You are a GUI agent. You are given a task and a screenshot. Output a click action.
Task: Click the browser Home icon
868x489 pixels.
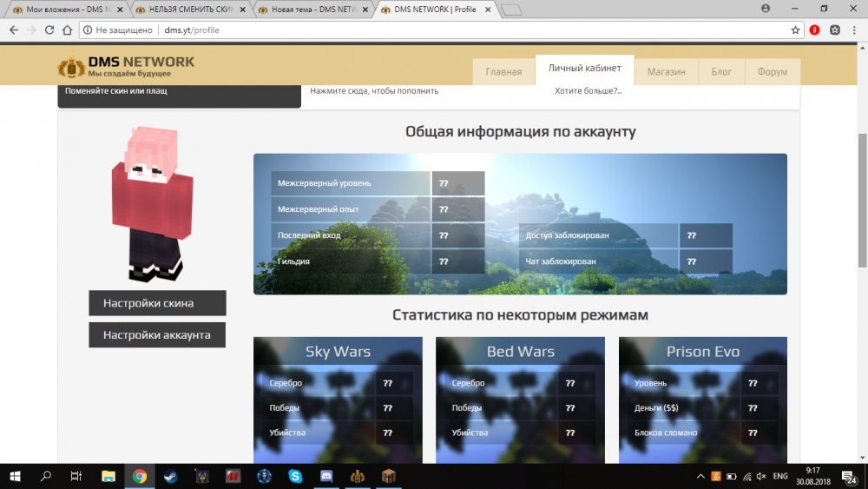click(67, 30)
